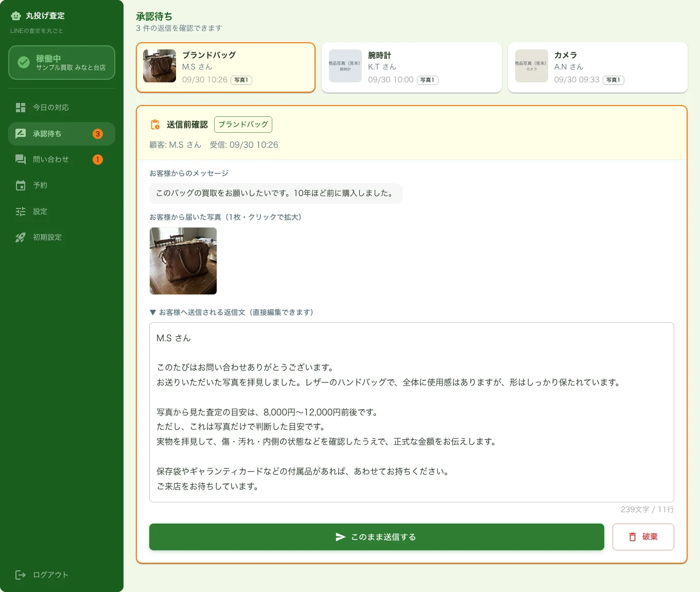The width and height of the screenshot is (700, 592).
Task: Select the ブランドバッグ request card
Action: (225, 67)
